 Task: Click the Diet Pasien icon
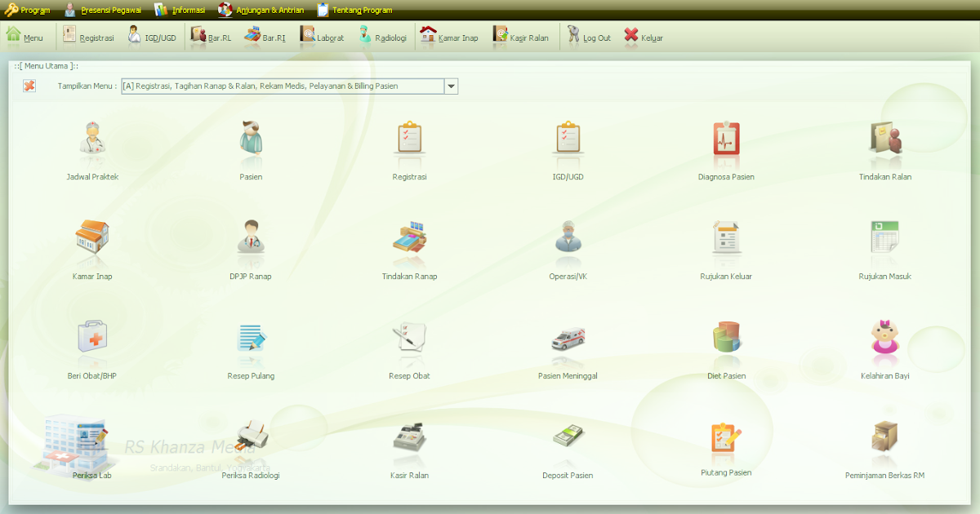coord(726,341)
